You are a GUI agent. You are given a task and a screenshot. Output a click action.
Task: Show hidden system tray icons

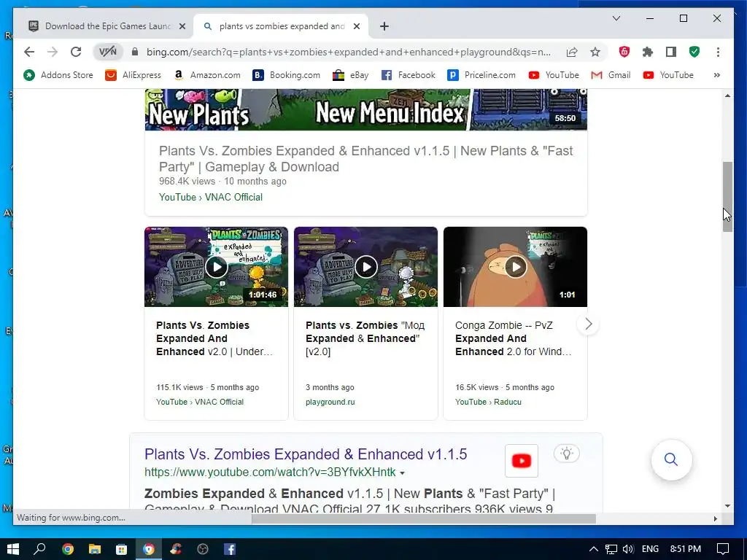[x=594, y=549]
